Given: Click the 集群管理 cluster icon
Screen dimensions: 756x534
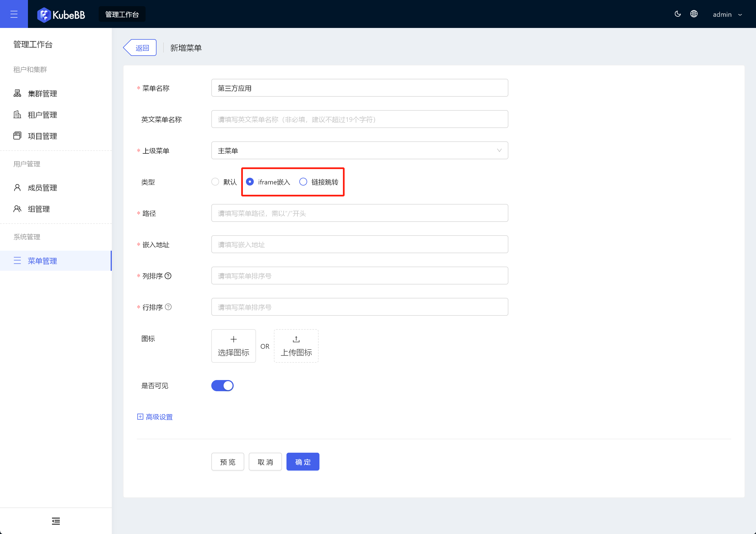Looking at the screenshot, I should pos(17,94).
